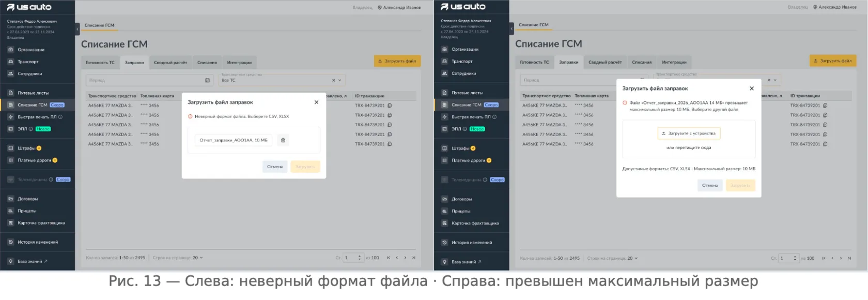868x300 pixels.
Task: Open Быстрая печать ПЛ in left sidebar
Action: pos(37,117)
